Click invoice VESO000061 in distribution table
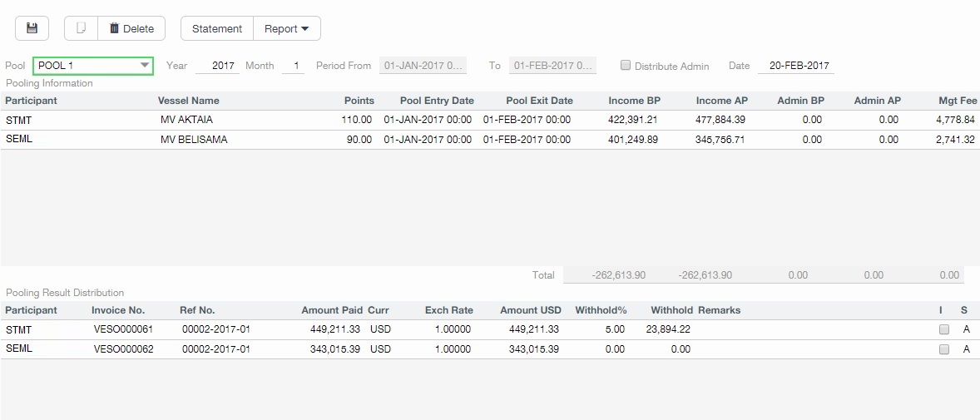 point(123,329)
